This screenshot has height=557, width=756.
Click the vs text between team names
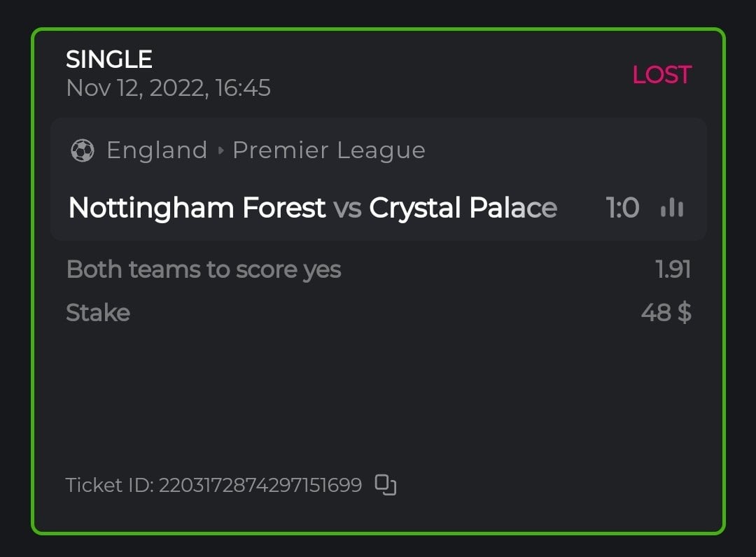[347, 208]
